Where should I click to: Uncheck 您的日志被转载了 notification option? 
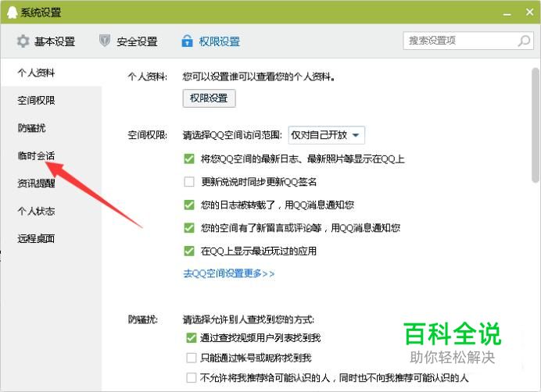click(x=189, y=205)
